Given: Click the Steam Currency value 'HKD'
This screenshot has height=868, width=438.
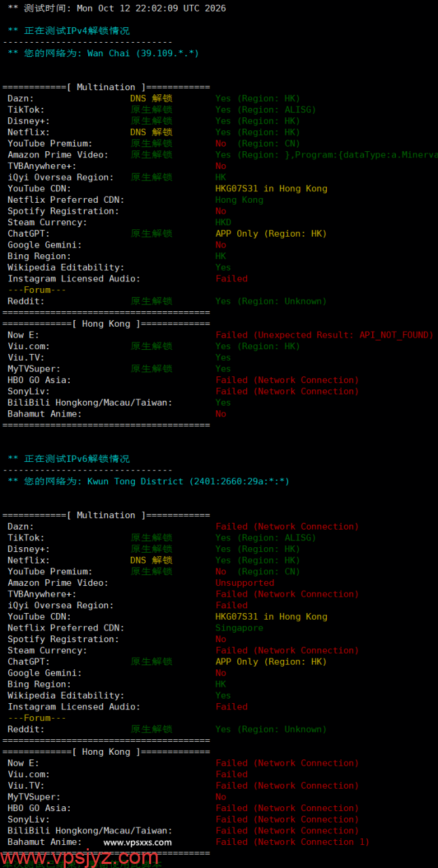Looking at the screenshot, I should pos(223,222).
